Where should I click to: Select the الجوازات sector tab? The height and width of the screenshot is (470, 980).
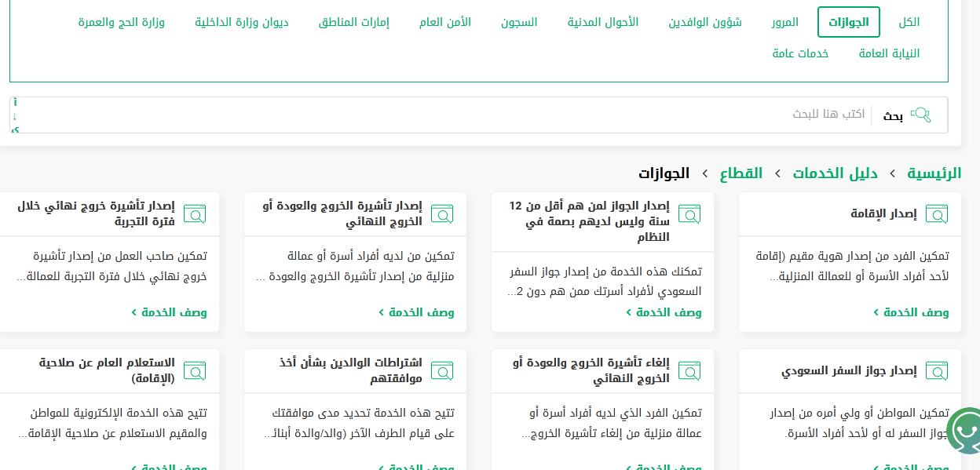click(x=848, y=22)
